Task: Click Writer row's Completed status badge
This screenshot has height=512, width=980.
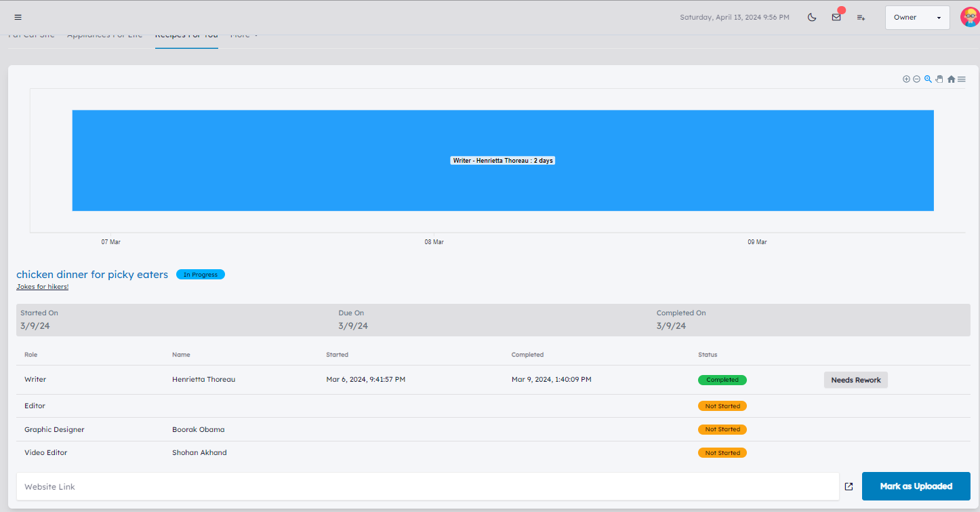Action: coord(722,380)
